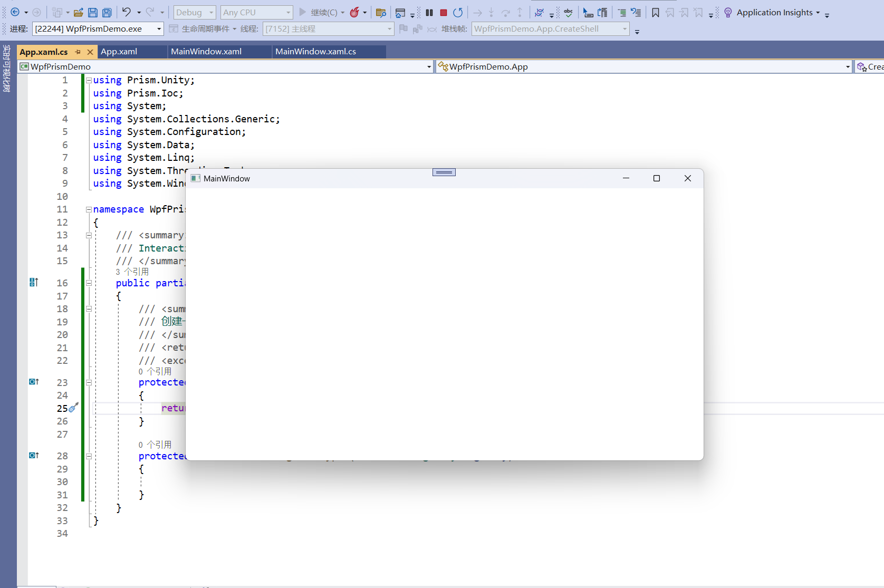Open the stack frame toolbar overflow options arrow

click(x=637, y=32)
